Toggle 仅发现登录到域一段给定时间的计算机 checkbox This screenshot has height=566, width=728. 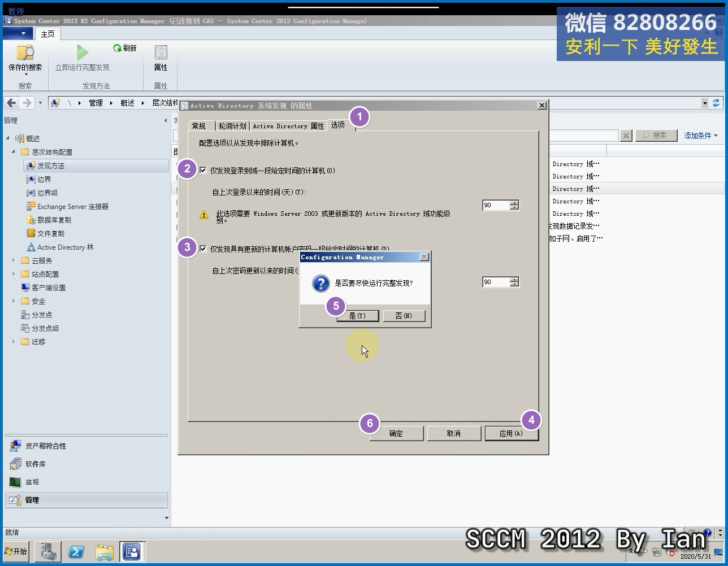203,170
